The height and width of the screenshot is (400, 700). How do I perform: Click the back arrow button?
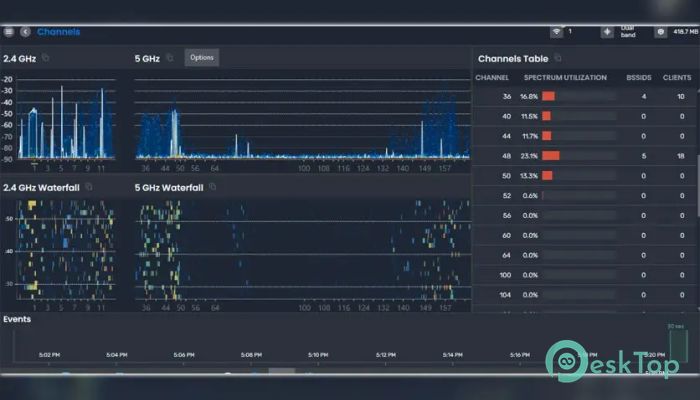(x=25, y=32)
